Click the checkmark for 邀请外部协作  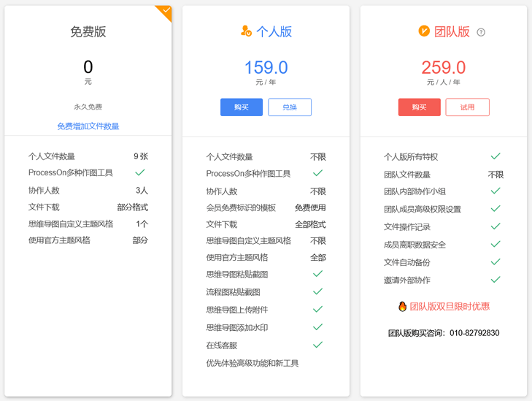coord(496,280)
